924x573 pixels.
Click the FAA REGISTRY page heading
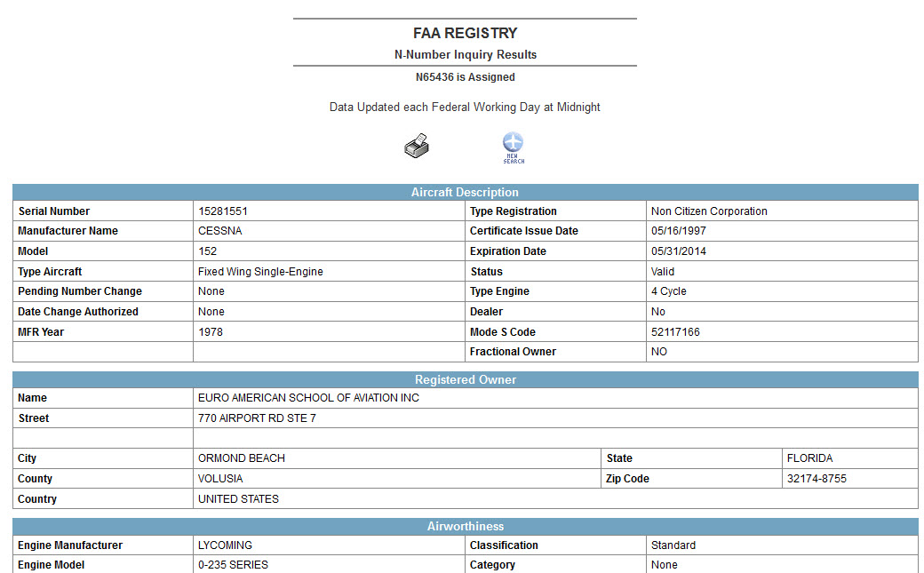465,34
